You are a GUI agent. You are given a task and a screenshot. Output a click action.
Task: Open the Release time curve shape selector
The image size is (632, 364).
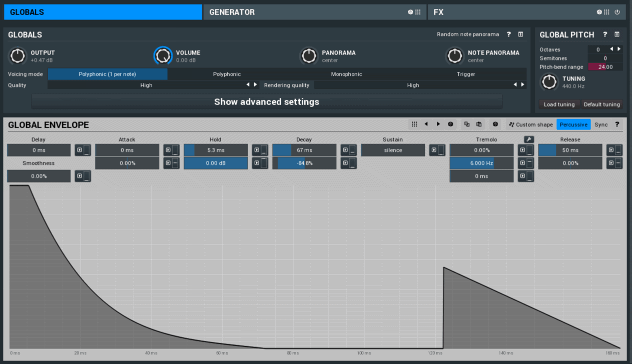coord(614,150)
